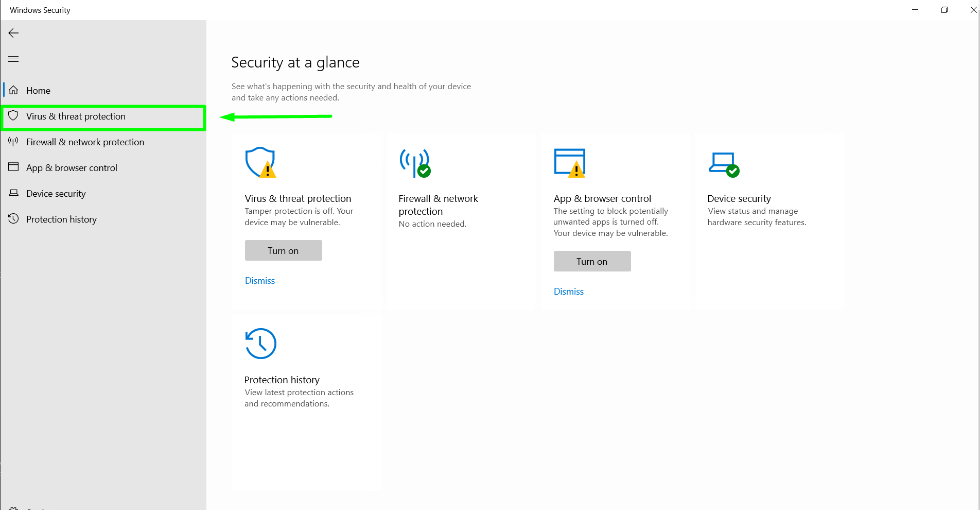Click 'See what's happening with the security' subtitle
The image size is (980, 510).
click(351, 92)
